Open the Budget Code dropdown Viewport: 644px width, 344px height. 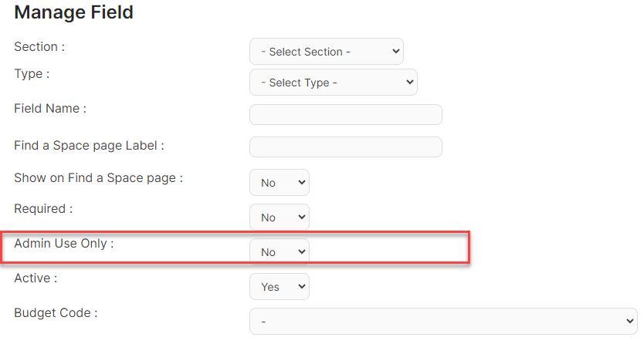coord(443,321)
